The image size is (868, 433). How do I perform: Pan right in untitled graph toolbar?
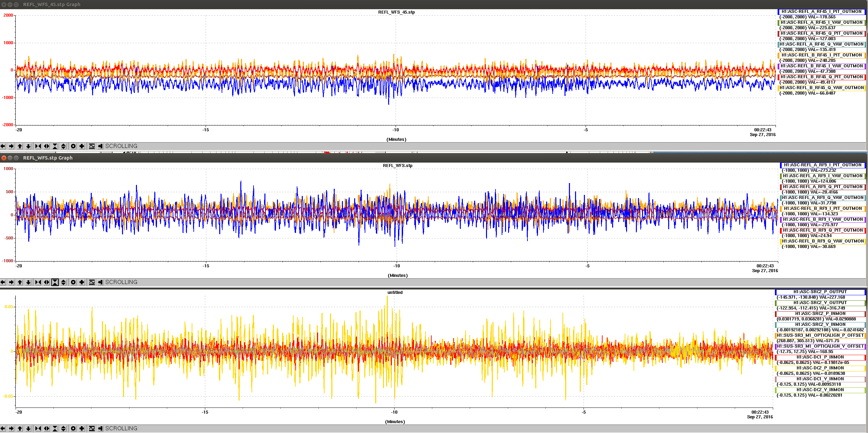coord(11,429)
